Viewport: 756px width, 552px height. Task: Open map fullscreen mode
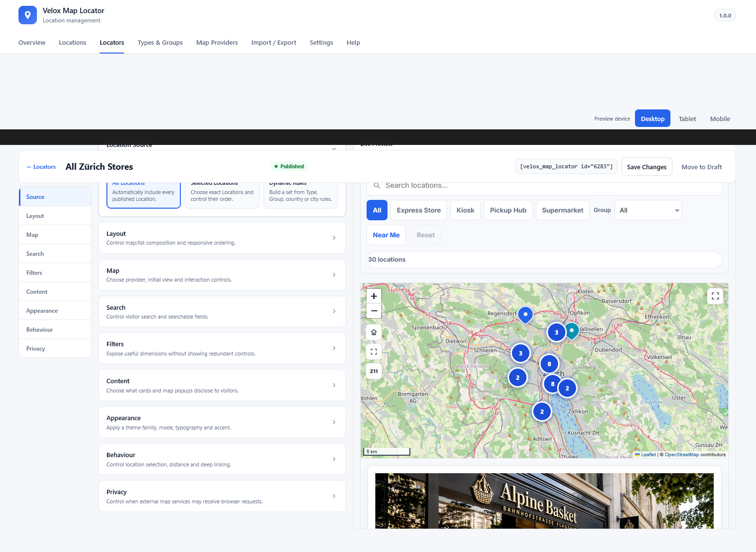point(715,296)
